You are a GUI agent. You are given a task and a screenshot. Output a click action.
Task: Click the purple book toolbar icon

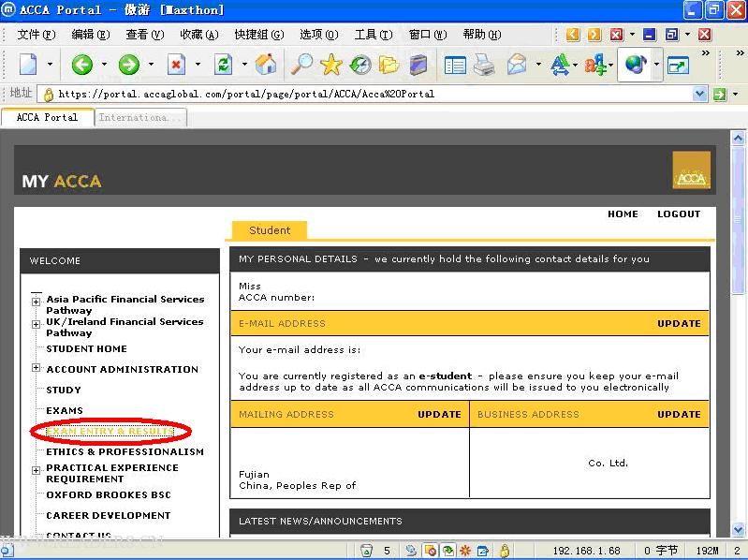click(x=418, y=65)
